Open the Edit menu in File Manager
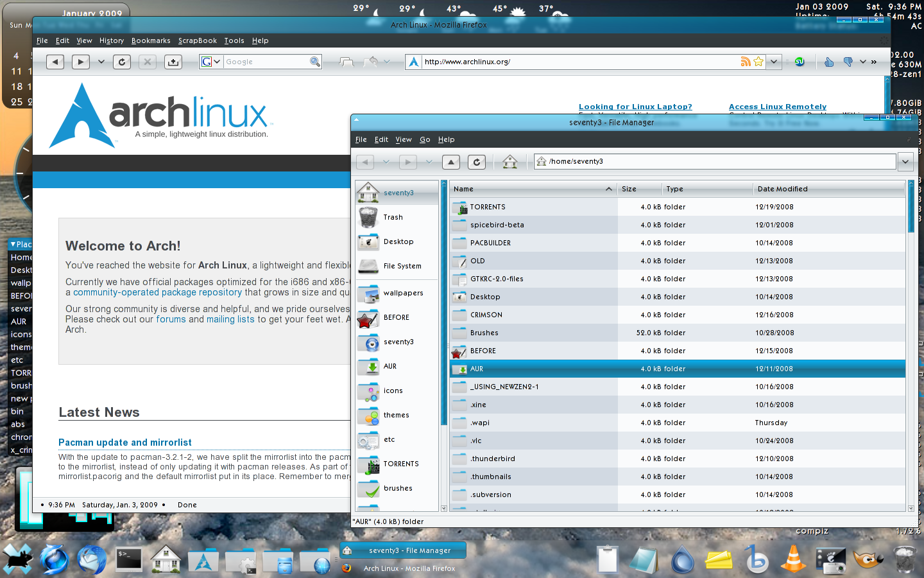 click(381, 139)
